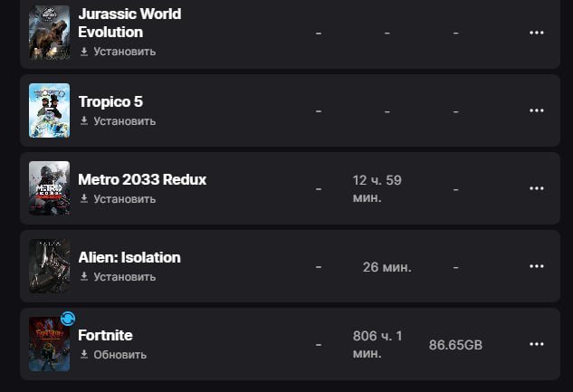Image resolution: width=573 pixels, height=392 pixels.
Task: Click the Metro 2033 Redux title
Action: point(142,179)
